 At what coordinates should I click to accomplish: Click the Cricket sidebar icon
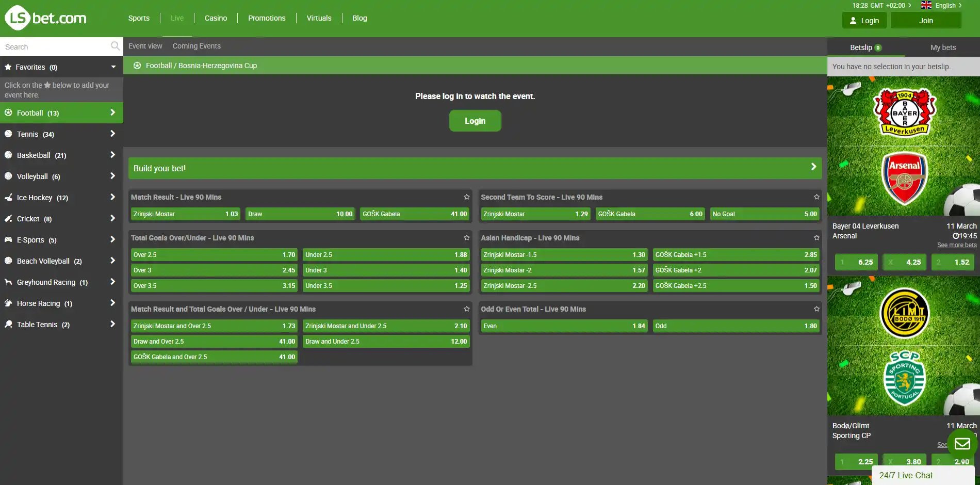tap(8, 218)
